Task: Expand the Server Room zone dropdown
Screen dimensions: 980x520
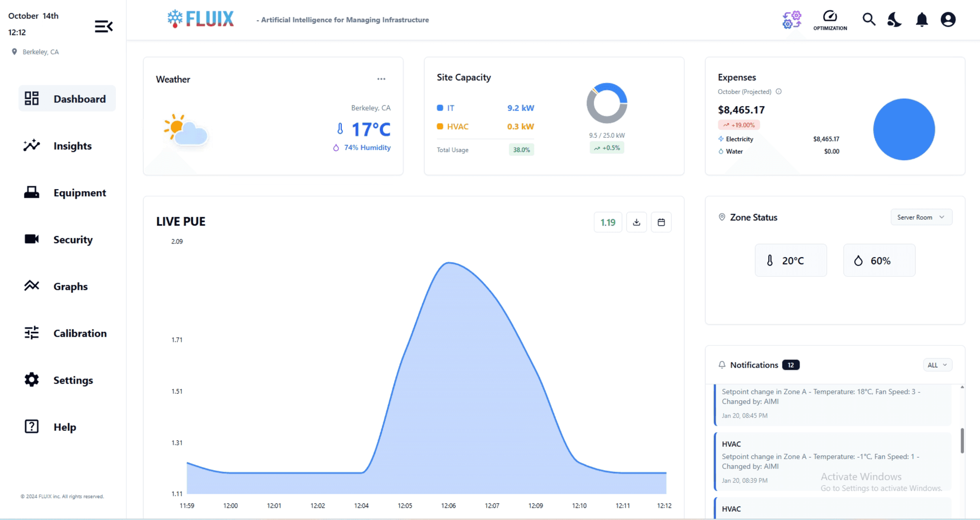Action: pos(921,217)
